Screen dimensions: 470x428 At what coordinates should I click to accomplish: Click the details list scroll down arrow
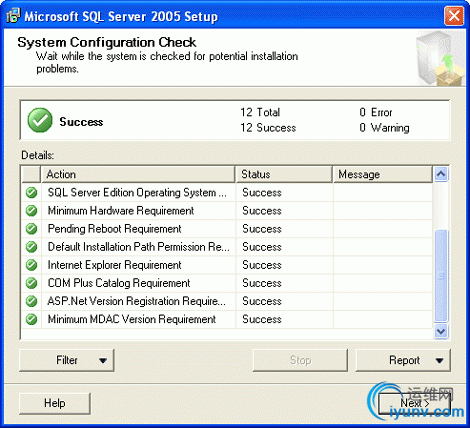click(441, 331)
